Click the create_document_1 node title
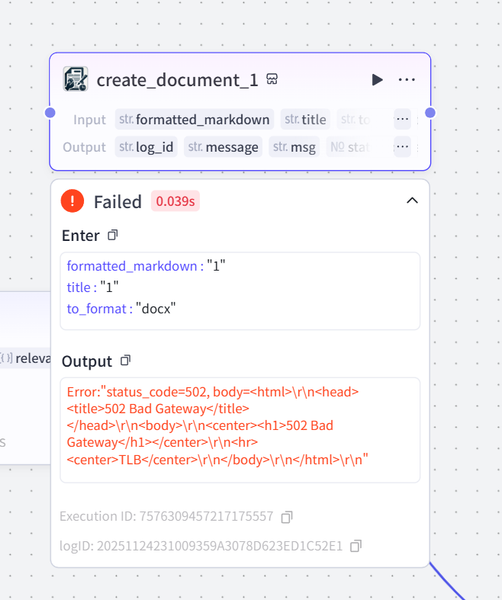This screenshot has height=600, width=502. point(178,80)
